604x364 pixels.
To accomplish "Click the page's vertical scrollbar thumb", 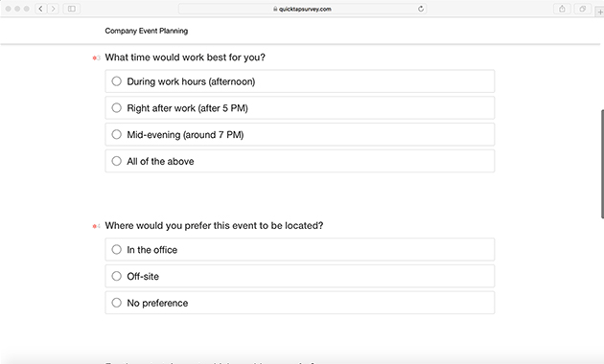I will (x=602, y=165).
